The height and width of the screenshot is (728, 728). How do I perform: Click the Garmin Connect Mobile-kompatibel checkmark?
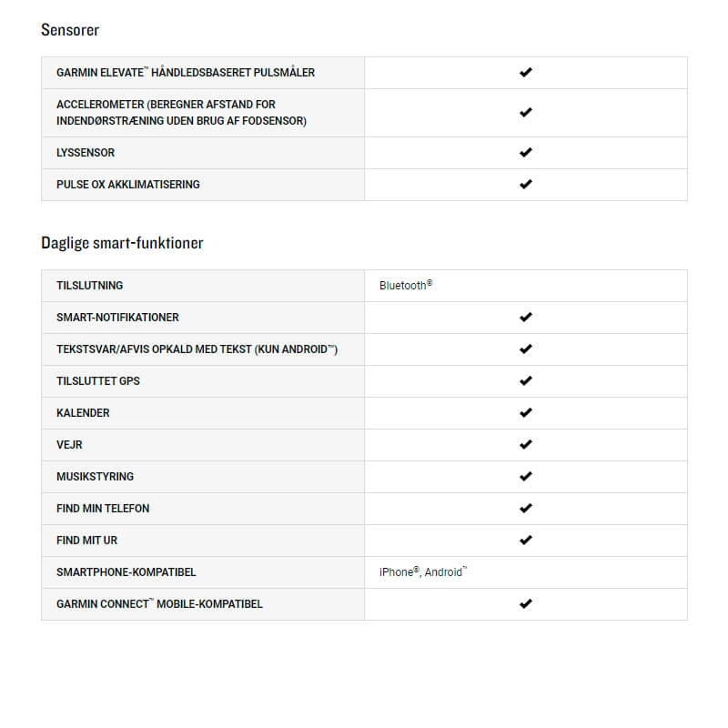point(525,604)
